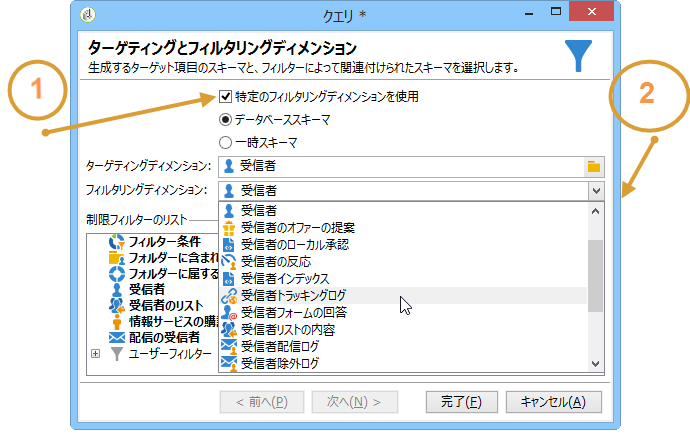Click funnel icon of ユーザーフィルター
690x442 pixels.
point(117,354)
